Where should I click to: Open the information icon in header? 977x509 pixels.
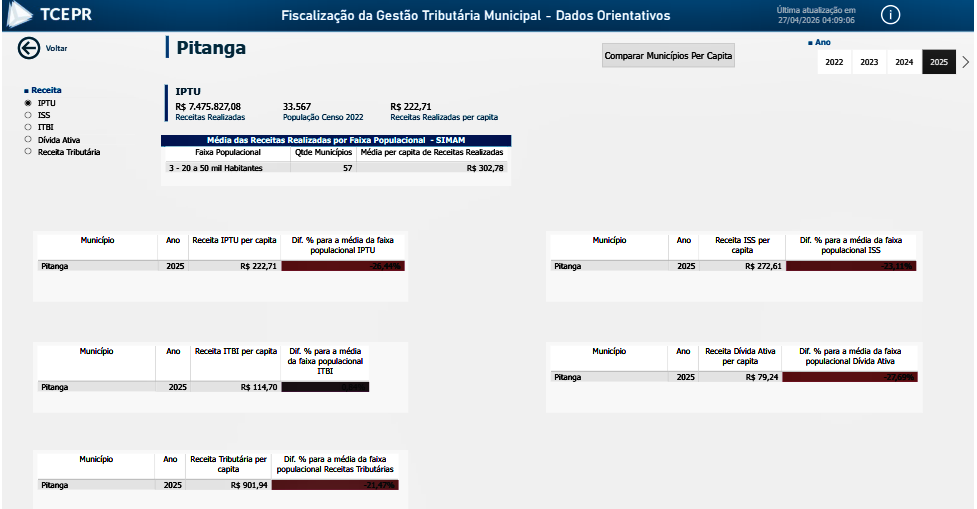pos(890,15)
